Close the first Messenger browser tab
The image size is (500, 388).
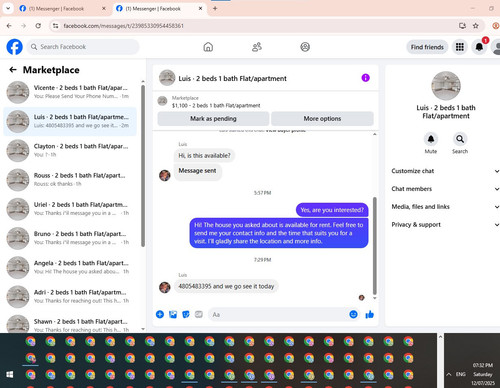(x=104, y=9)
